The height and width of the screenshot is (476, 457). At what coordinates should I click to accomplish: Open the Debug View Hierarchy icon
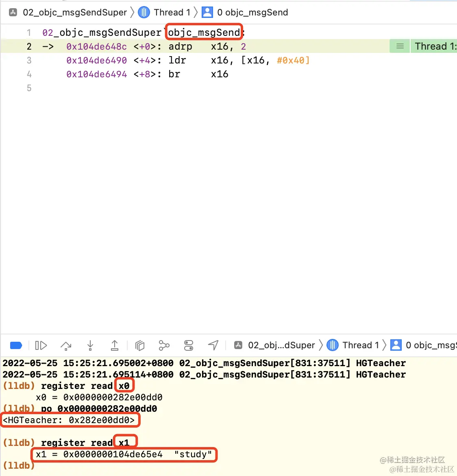[139, 345]
